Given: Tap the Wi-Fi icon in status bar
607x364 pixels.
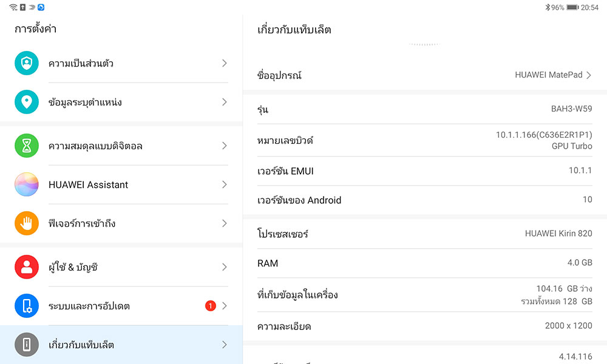Looking at the screenshot, I should coord(13,7).
